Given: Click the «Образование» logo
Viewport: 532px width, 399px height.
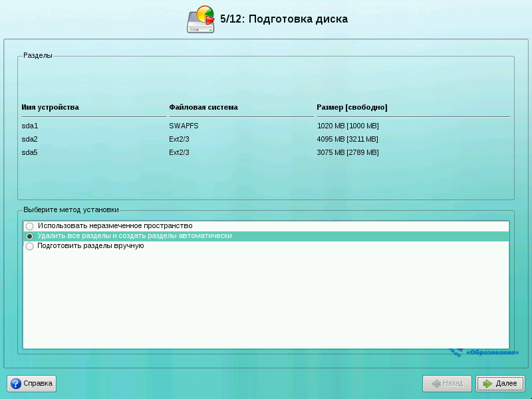Looking at the screenshot, I should pos(483,352).
